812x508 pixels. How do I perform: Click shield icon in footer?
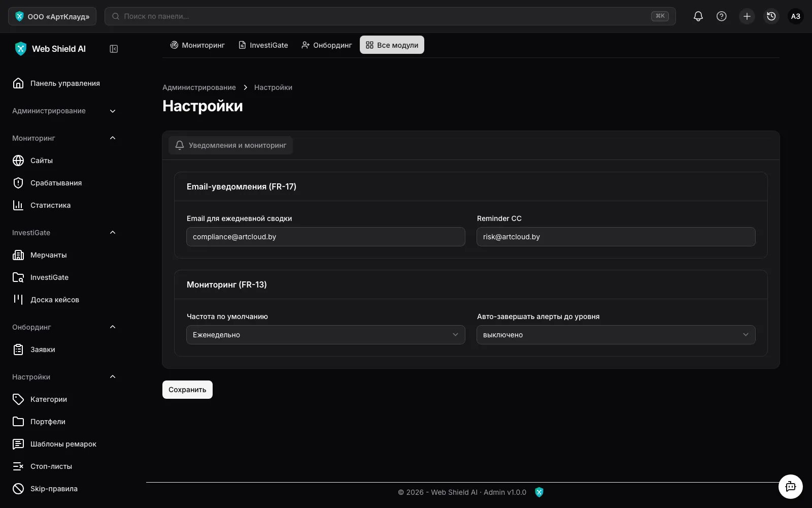click(539, 492)
